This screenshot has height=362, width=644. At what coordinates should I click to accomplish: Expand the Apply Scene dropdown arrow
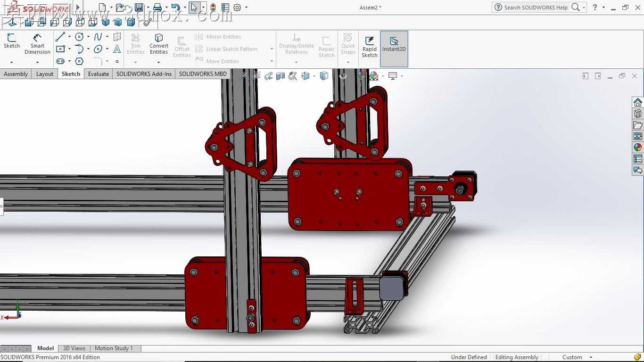[383, 76]
